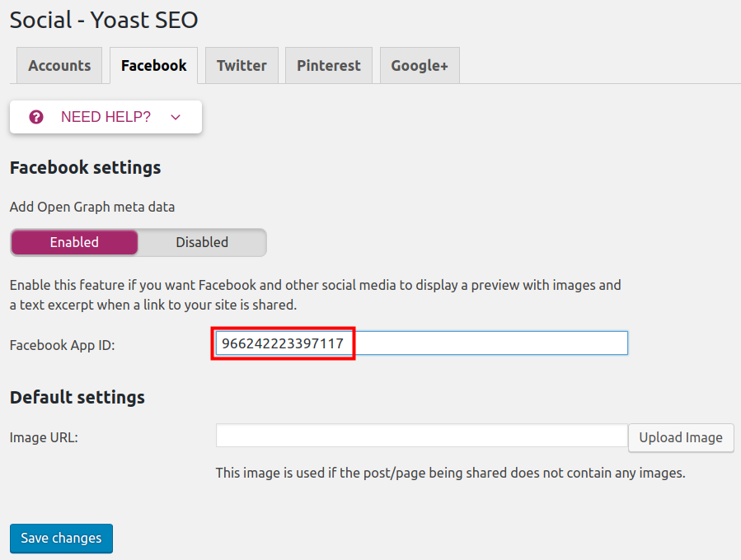Switch Open Graph toggle to Disabled

[x=202, y=242]
